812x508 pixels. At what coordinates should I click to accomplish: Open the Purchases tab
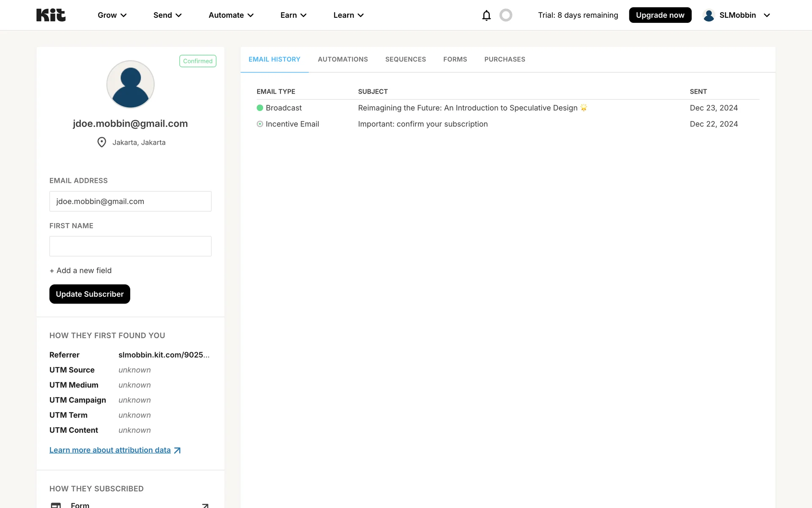pyautogui.click(x=505, y=59)
